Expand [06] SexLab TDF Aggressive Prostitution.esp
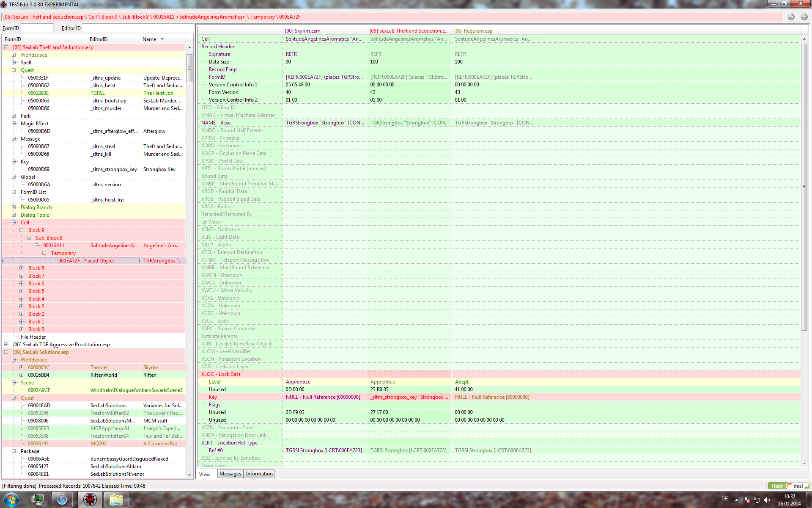 click(x=6, y=345)
